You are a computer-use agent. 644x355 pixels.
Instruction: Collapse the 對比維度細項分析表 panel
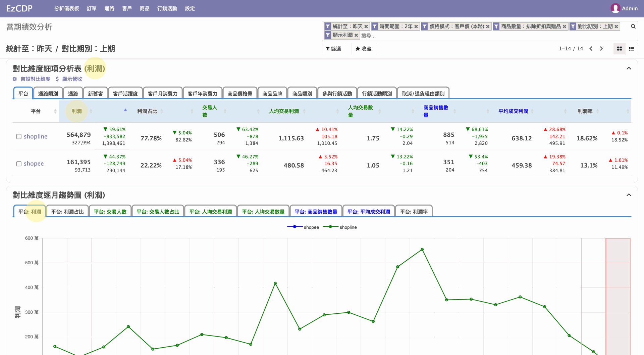629,69
